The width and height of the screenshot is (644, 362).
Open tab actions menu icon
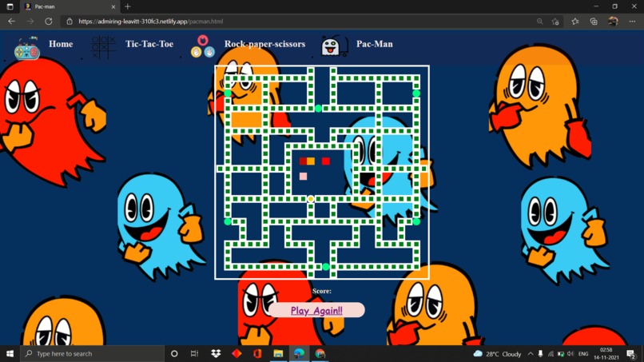tap(10, 6)
